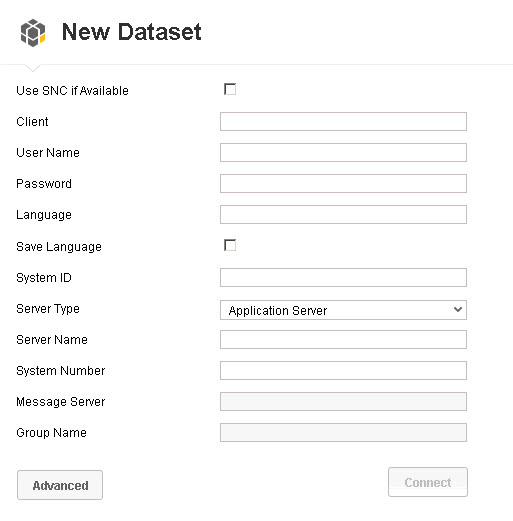Focus the Client input field
This screenshot has height=521, width=513.
pos(343,122)
